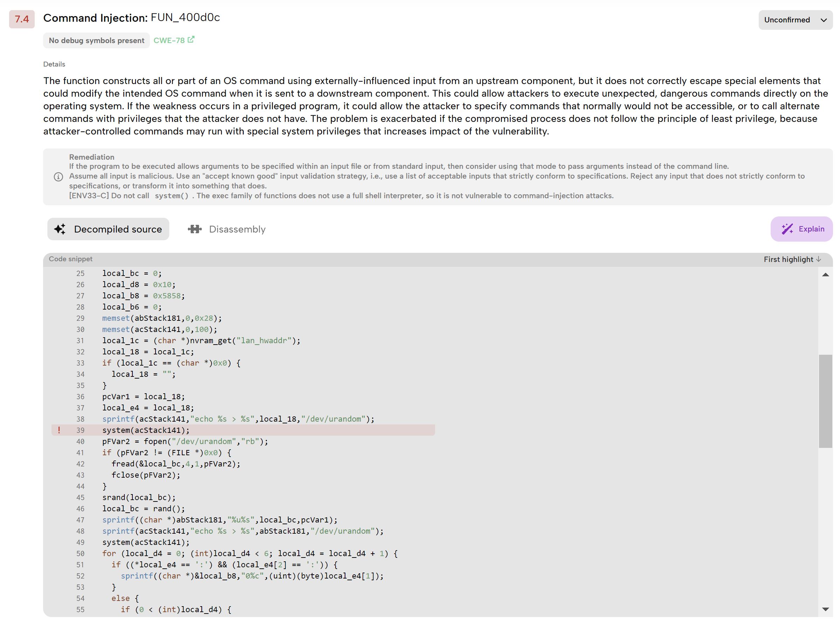The height and width of the screenshot is (623, 840).
Task: Click the No debug symbols present tag
Action: pos(97,40)
